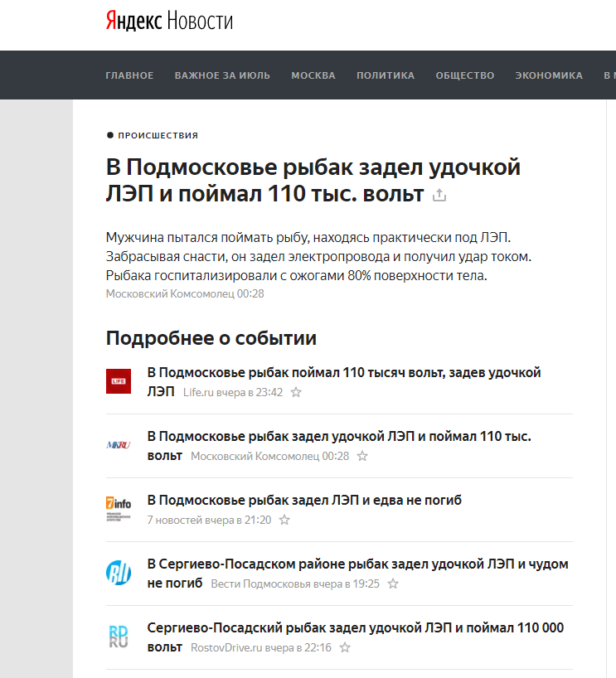This screenshot has height=678, width=616.
Task: Click 'RostovDrive.ru вчера в 22:16' label
Action: pos(261,647)
